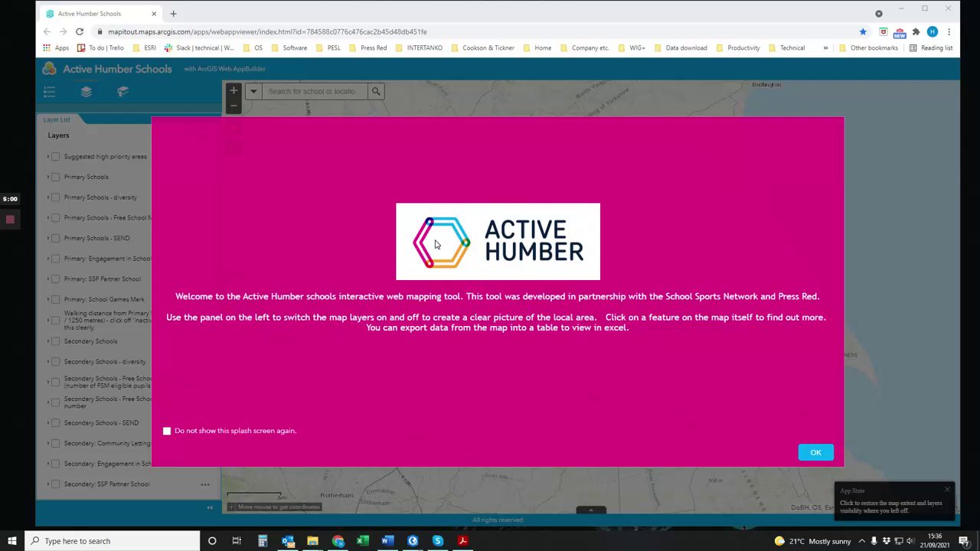980x551 pixels.
Task: Open Excel from the taskbar
Action: [x=363, y=541]
